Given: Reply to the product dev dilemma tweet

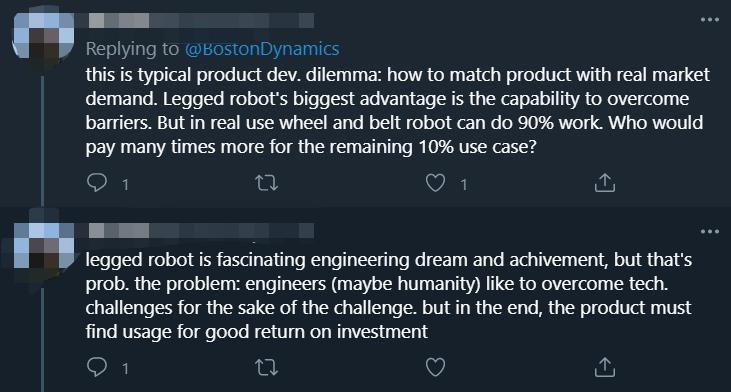Looking at the screenshot, I should (x=97, y=183).
